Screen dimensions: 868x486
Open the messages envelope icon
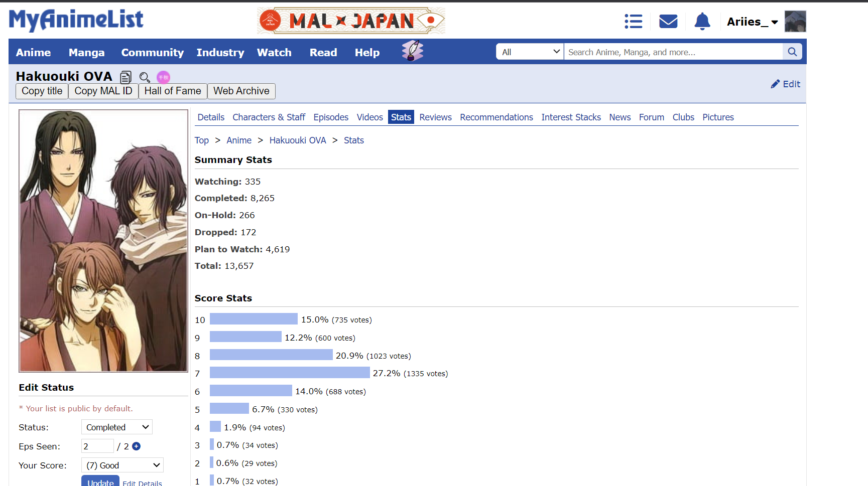coord(668,22)
